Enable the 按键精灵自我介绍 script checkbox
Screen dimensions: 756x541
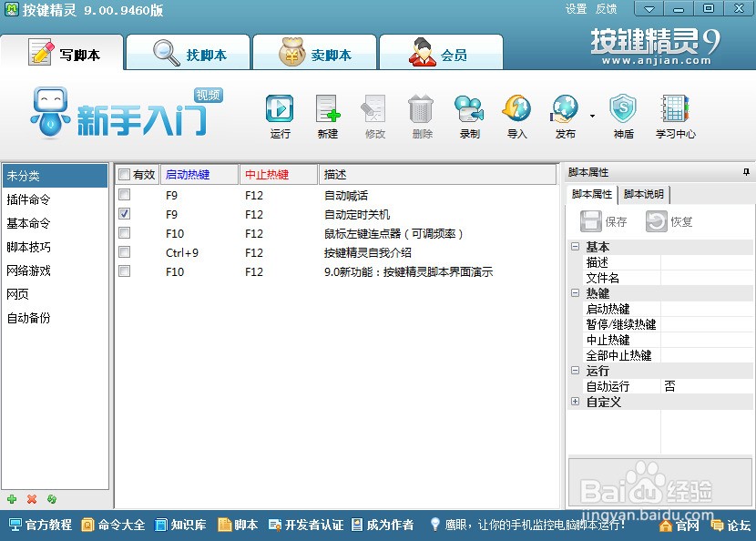(x=125, y=252)
